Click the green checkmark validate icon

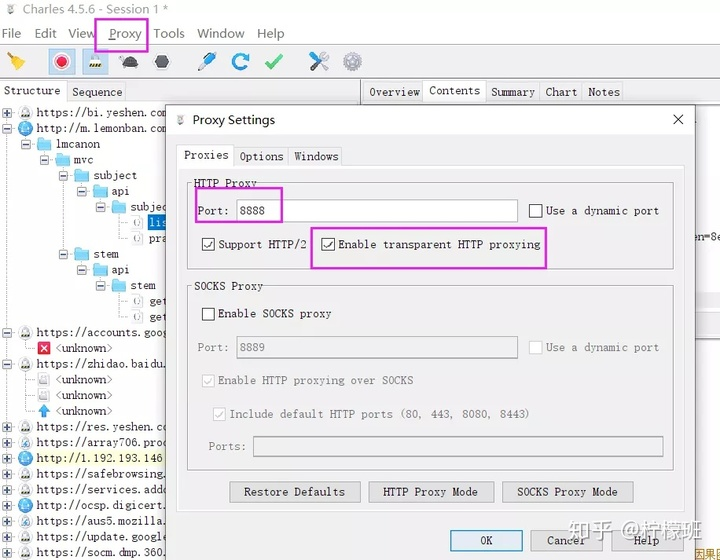[274, 61]
